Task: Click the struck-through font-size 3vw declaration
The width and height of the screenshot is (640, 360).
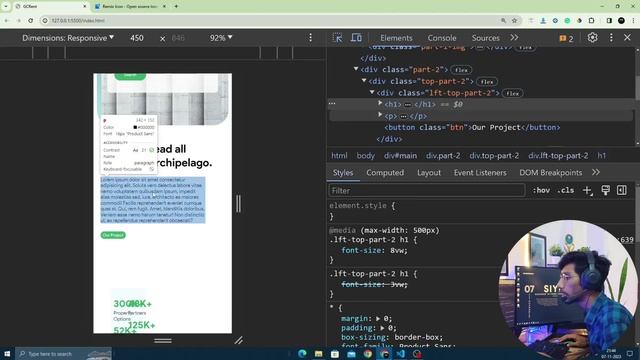Action: pos(374,284)
